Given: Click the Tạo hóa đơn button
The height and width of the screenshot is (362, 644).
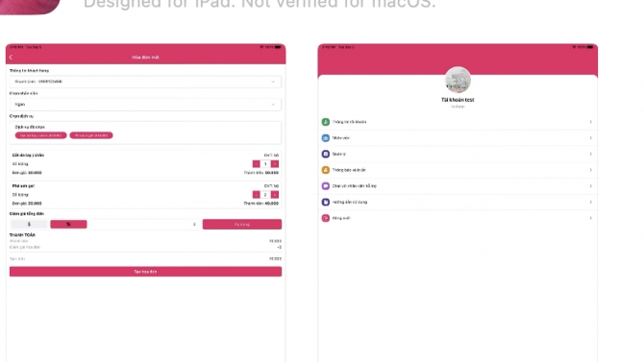Looking at the screenshot, I should [x=145, y=272].
